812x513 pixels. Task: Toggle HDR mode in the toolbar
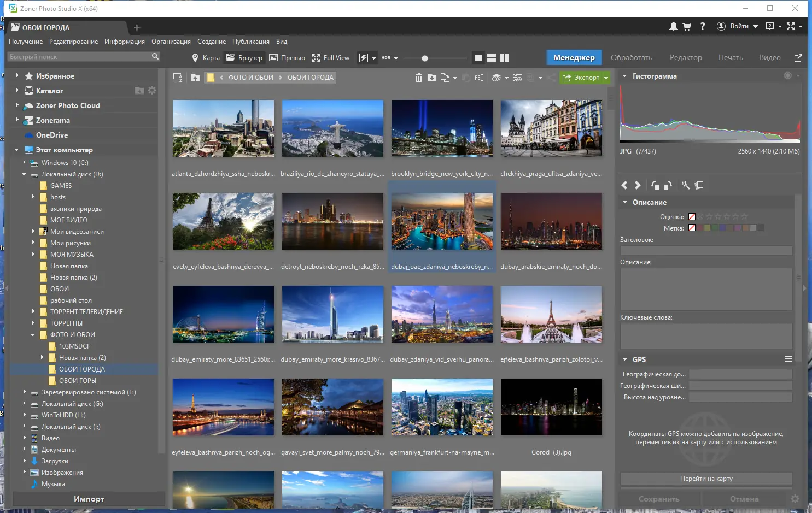coord(387,57)
